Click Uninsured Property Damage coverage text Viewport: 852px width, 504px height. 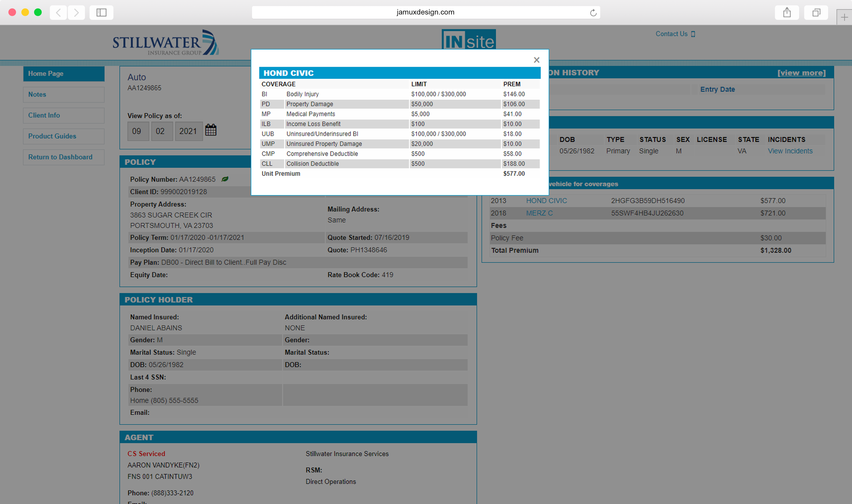[x=324, y=144]
